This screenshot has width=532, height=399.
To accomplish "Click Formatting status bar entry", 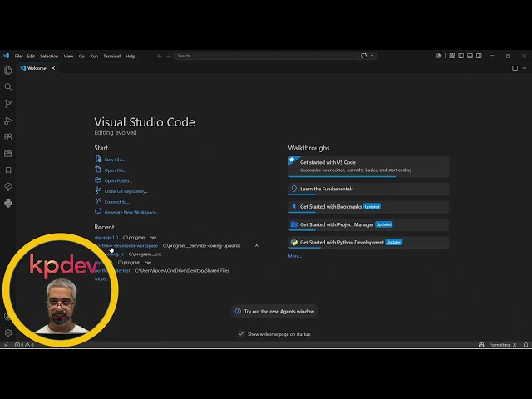I will point(503,345).
